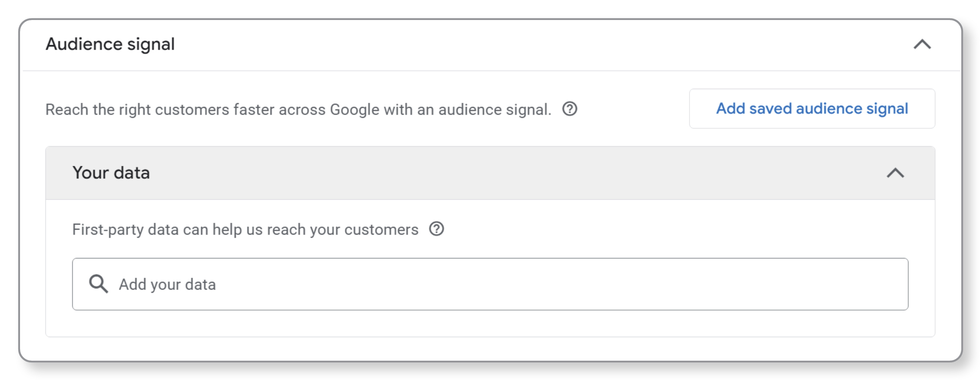The image size is (980, 382).
Task: Toggle the upward arrow beside Audience signal
Action: click(x=922, y=44)
